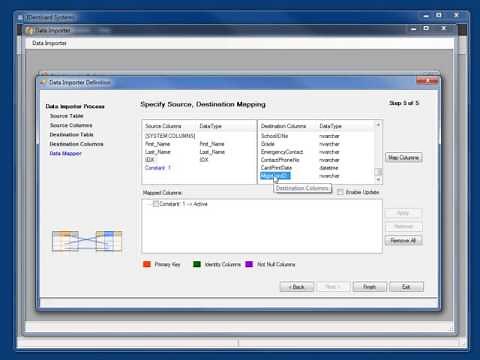The width and height of the screenshot is (480, 360).
Task: Select 'Constant: 1' source column row
Action: (x=158, y=168)
